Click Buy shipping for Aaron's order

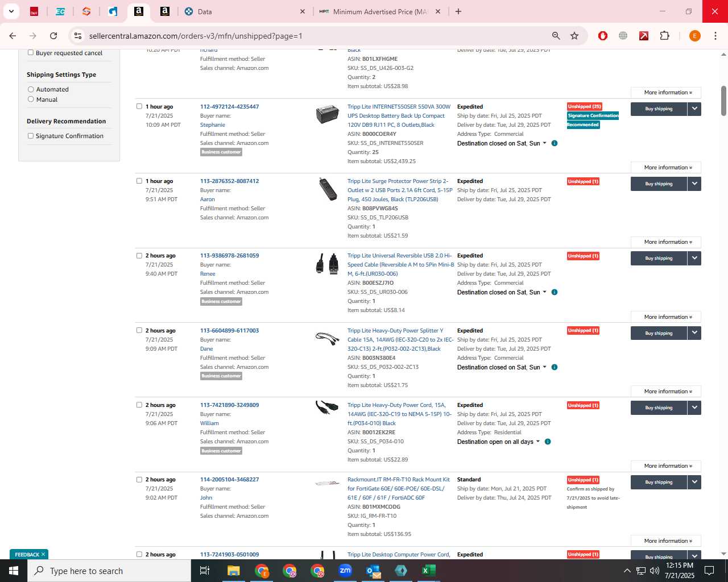pyautogui.click(x=659, y=184)
